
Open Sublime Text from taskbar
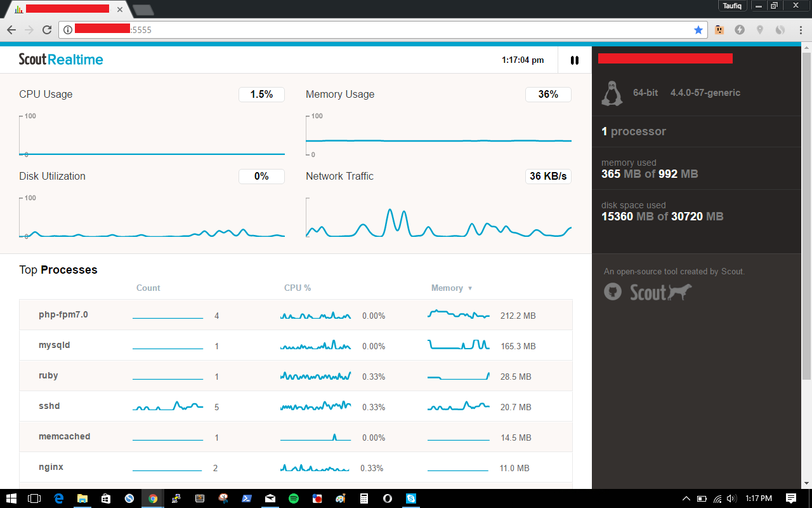[199, 498]
